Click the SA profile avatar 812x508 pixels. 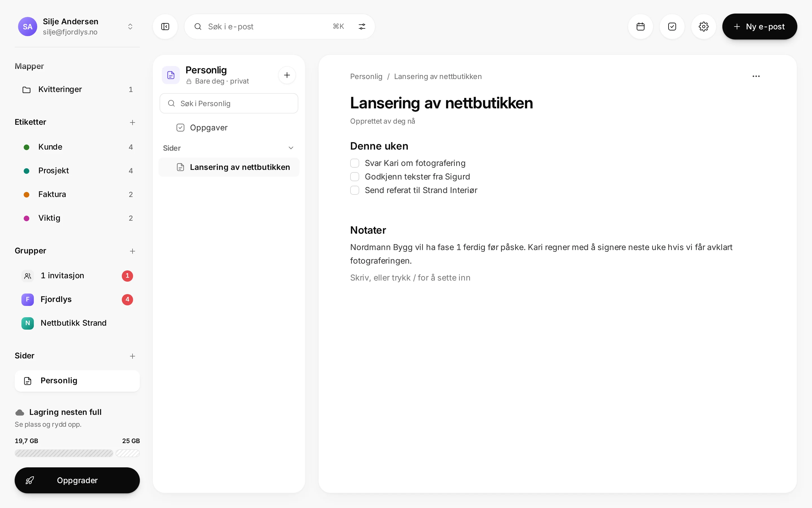click(28, 27)
